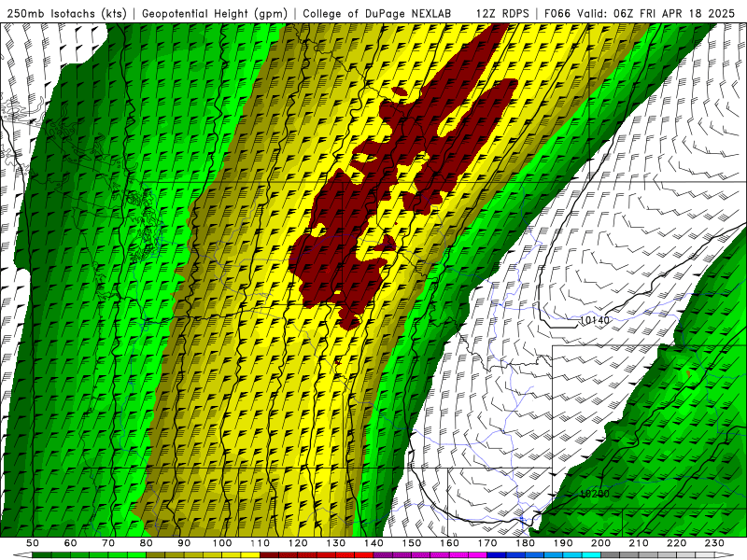The width and height of the screenshot is (747, 560).
Task: Click the colorbar's left arrow end cap
Action: pyautogui.click(x=22, y=555)
